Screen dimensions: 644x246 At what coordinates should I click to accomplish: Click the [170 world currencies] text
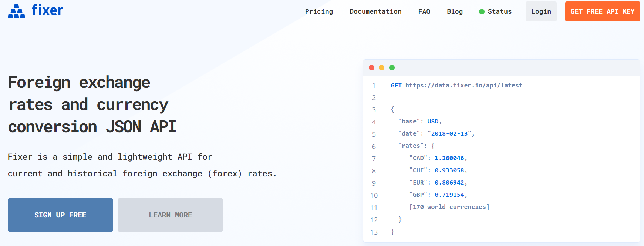click(x=449, y=207)
